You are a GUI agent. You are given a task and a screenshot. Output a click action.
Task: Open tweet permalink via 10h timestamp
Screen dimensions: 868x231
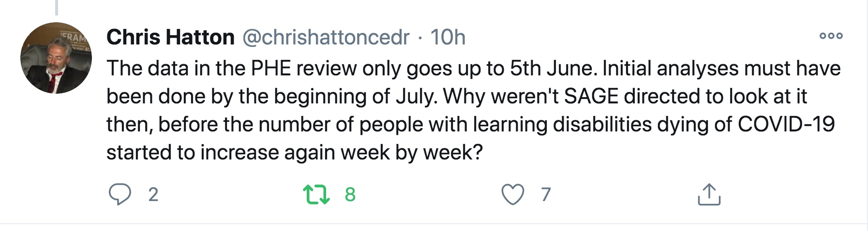[448, 37]
